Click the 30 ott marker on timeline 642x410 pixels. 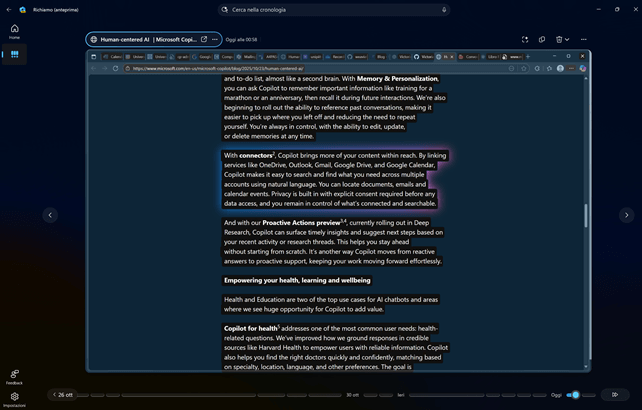(x=352, y=395)
